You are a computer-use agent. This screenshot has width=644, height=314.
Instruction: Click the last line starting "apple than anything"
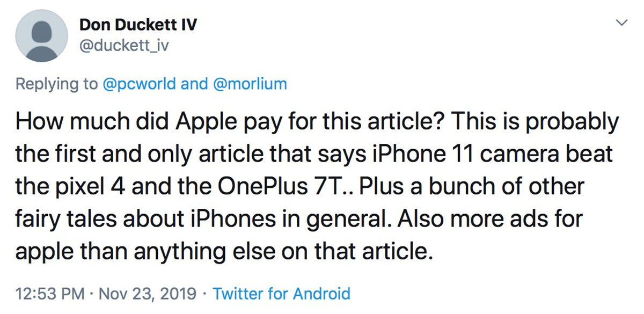(x=224, y=252)
